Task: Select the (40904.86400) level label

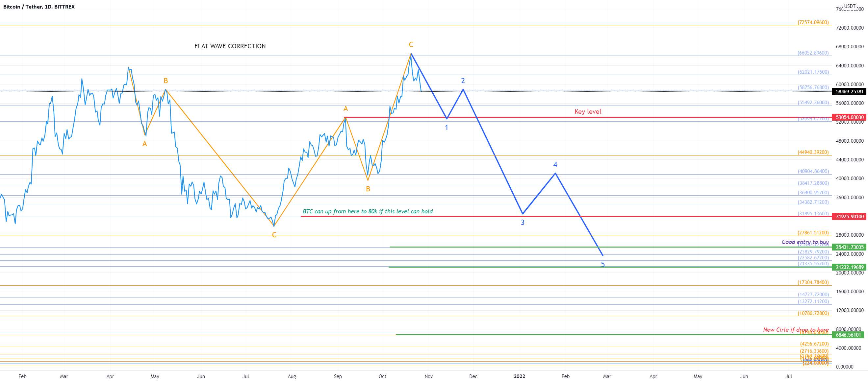Action: [813, 171]
